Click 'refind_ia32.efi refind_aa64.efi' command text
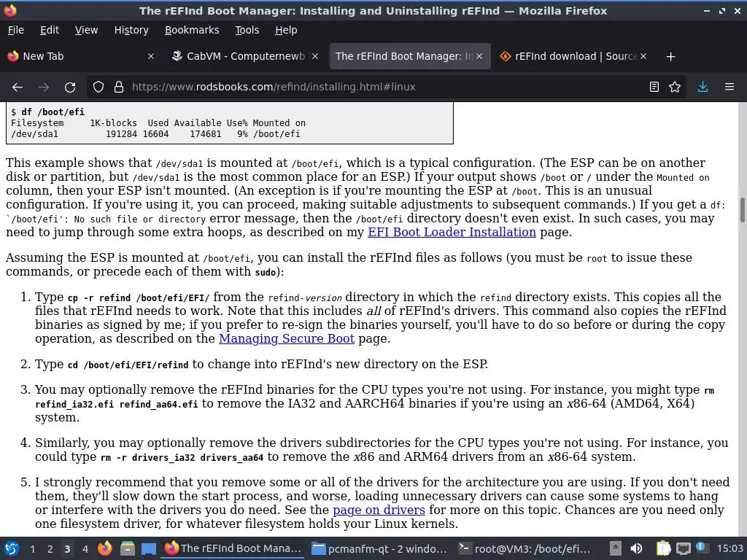Viewport: 747px width, 560px height. tap(116, 404)
